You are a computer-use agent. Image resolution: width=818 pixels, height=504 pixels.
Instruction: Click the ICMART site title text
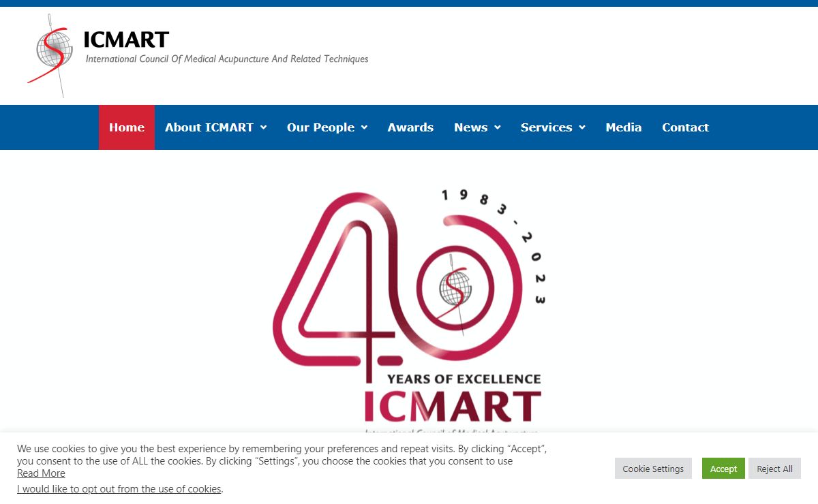click(126, 40)
